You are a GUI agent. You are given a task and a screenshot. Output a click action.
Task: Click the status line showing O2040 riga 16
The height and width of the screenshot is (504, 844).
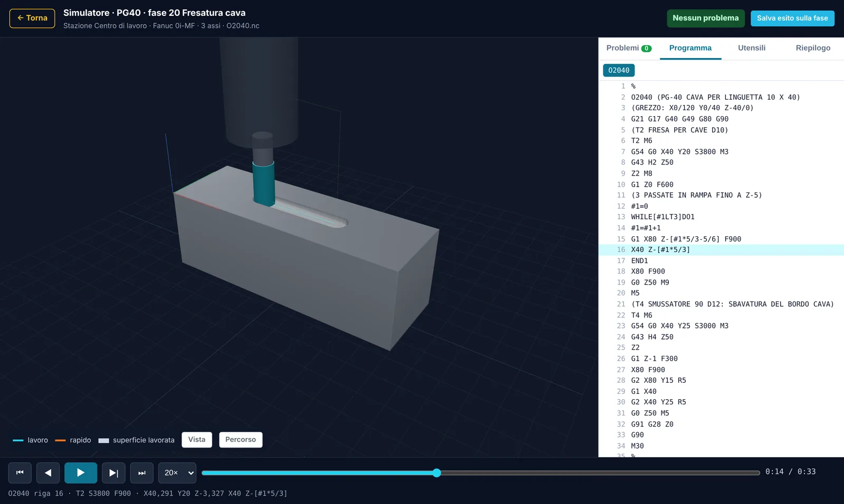pos(148,493)
